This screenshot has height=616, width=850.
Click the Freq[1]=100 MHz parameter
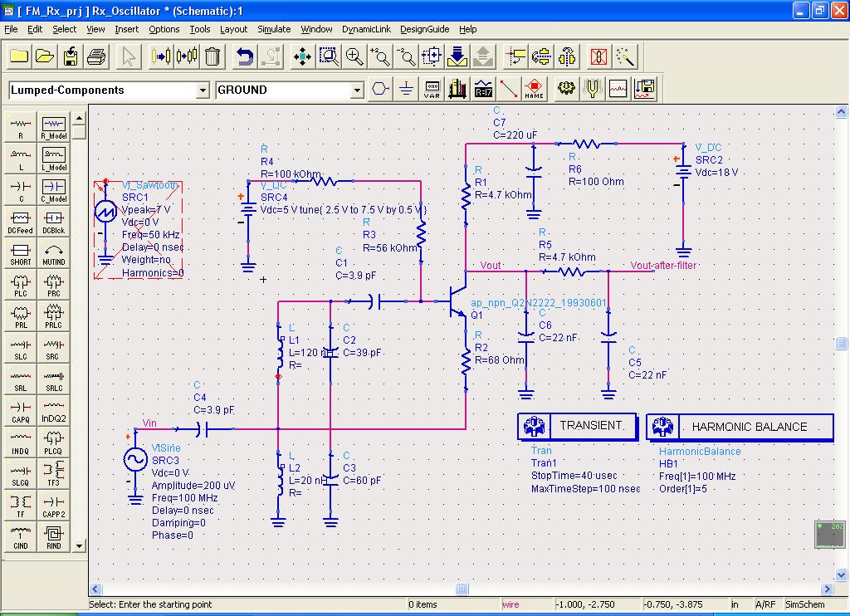coord(697,476)
